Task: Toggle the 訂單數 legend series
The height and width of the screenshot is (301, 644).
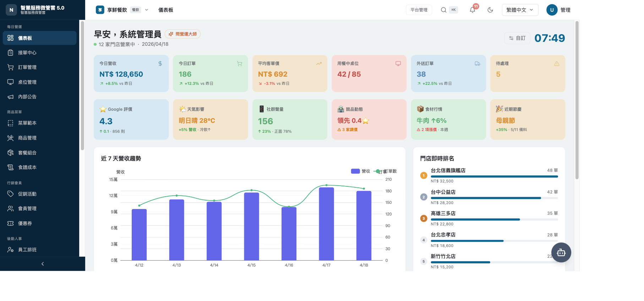Action: tap(385, 171)
